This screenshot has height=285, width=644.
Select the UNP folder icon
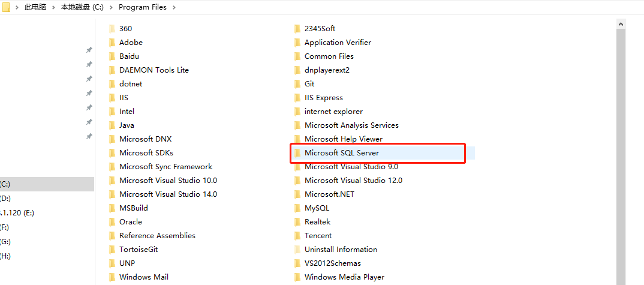point(112,263)
